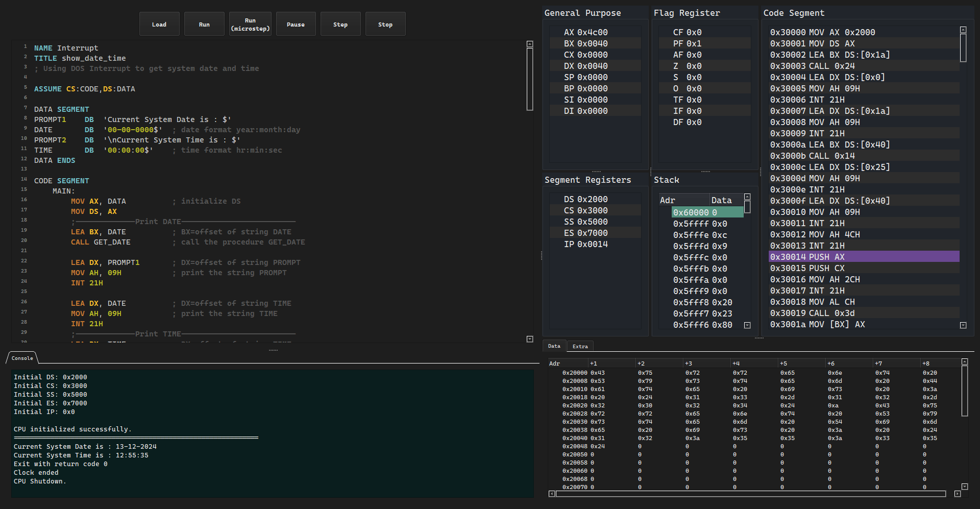Click memory table scroll-right arrow
The width and height of the screenshot is (980, 509).
[x=958, y=494]
